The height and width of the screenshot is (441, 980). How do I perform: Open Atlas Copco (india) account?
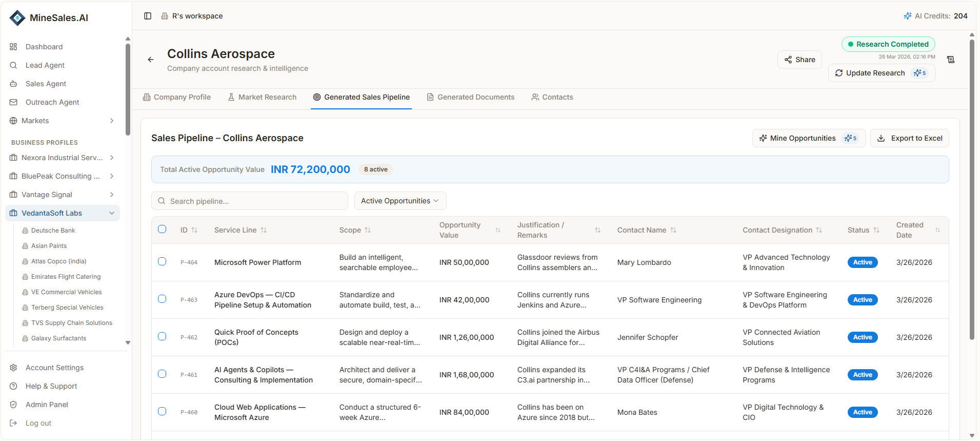click(x=59, y=261)
